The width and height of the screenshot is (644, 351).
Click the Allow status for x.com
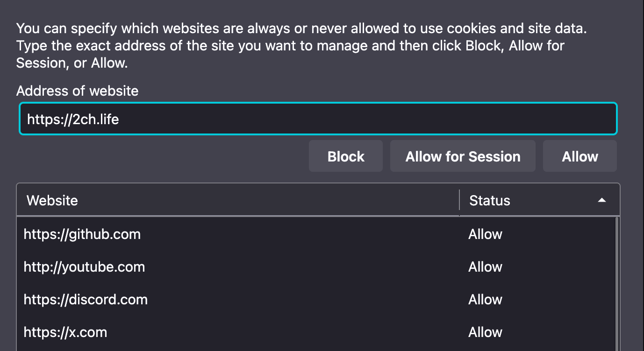tap(485, 332)
